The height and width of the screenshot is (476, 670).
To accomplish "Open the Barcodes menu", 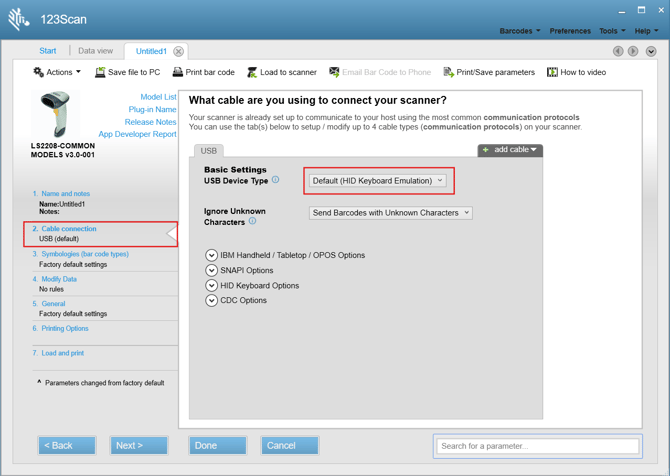I will [x=519, y=31].
